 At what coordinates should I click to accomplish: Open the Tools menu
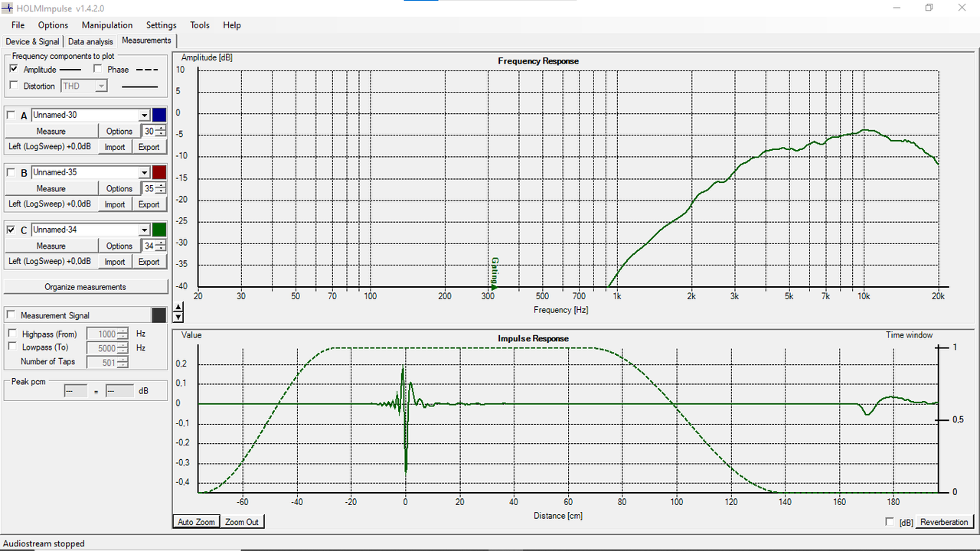(x=200, y=25)
